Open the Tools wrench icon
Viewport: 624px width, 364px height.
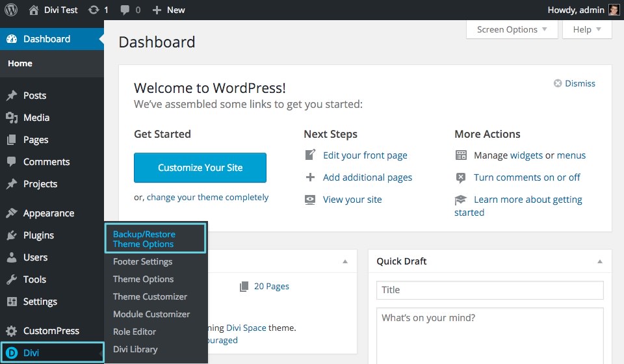coord(12,279)
